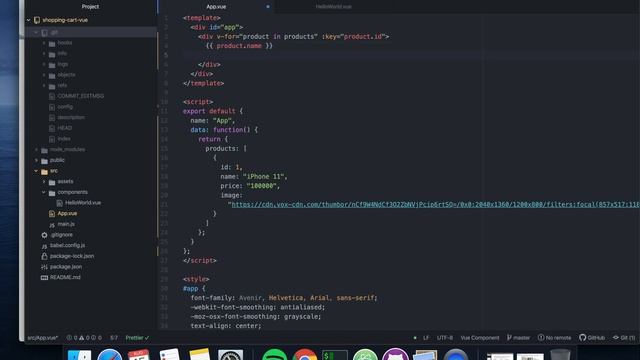Change the Vue Component grammar selector

(x=480, y=338)
